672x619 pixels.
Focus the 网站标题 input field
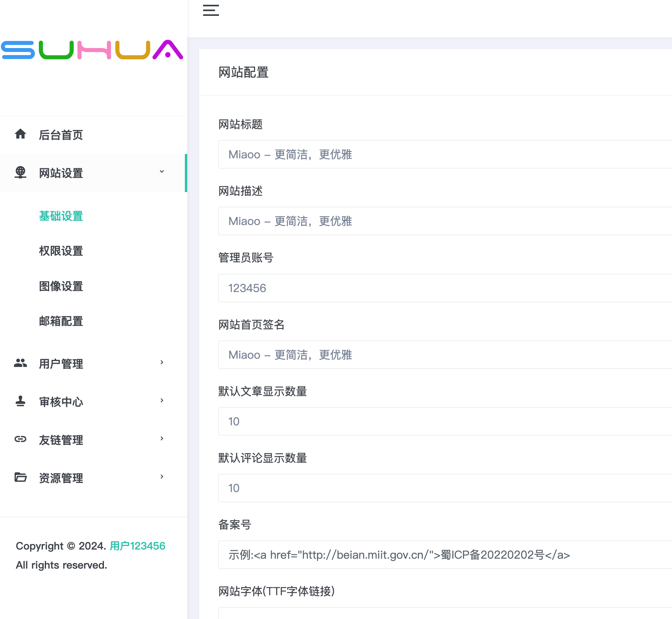point(445,154)
